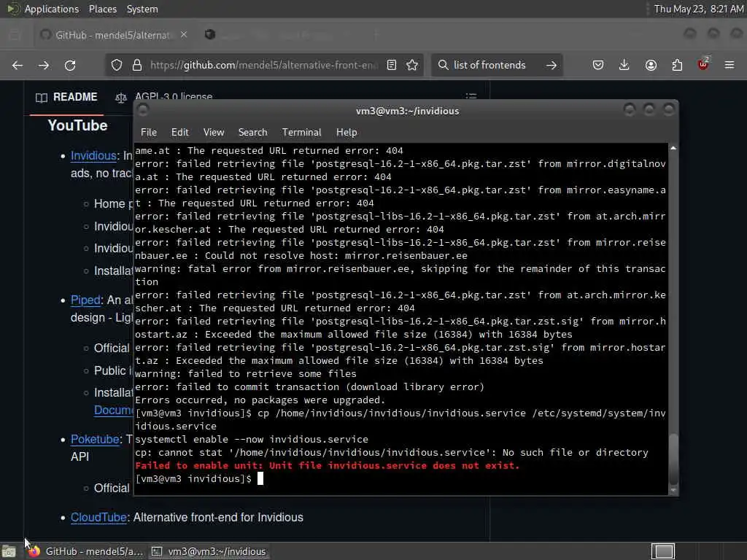The height and width of the screenshot is (560, 747).
Task: Click AGPL license scale icon
Action: click(x=121, y=98)
